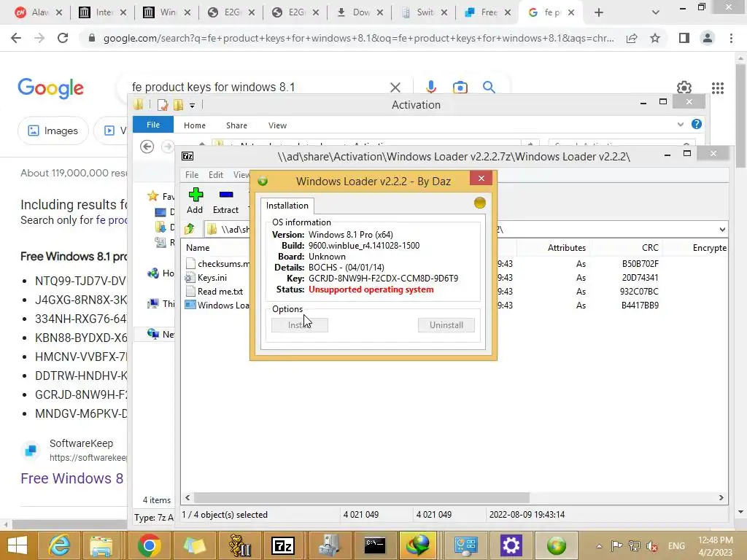Sort by Name column in 7-Zip
The width and height of the screenshot is (747, 560).
(198, 248)
